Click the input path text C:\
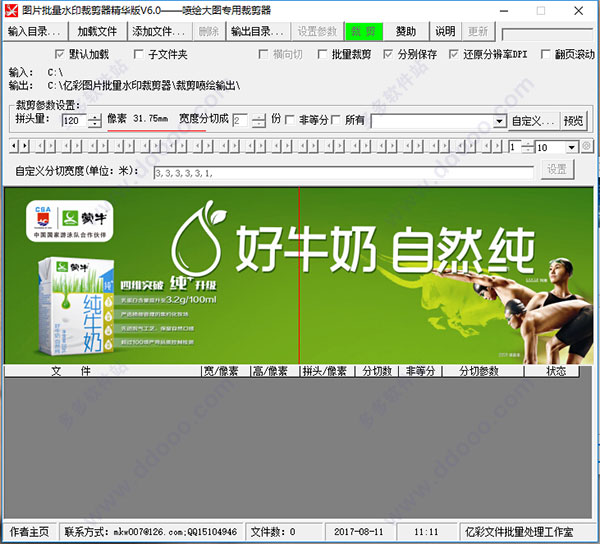 click(x=55, y=72)
